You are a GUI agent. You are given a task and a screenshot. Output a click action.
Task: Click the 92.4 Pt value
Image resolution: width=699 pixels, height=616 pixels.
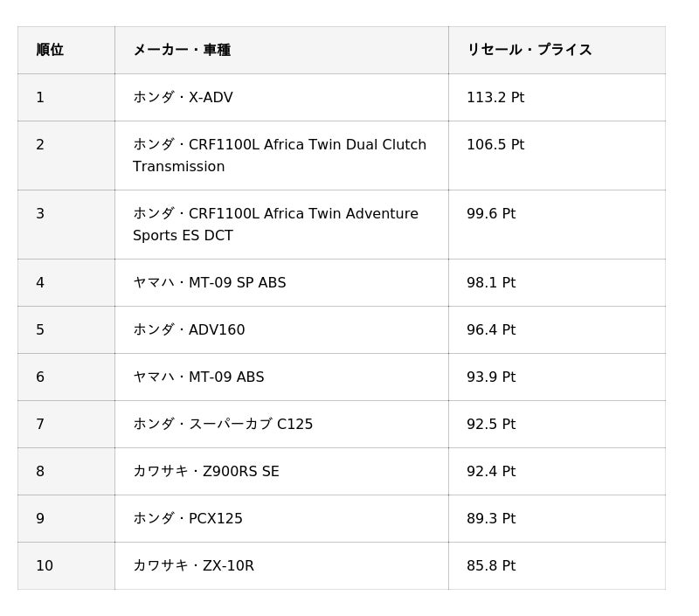click(490, 472)
